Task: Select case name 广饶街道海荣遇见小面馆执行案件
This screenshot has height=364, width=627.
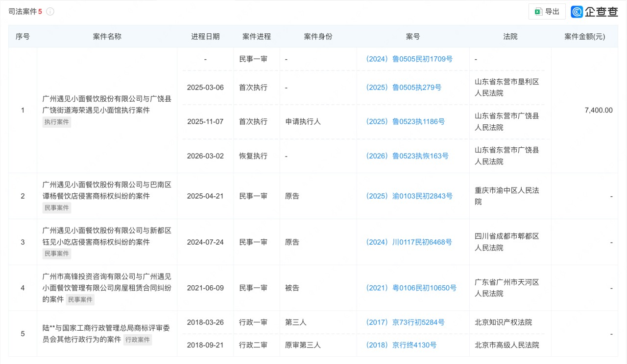Action: point(107,105)
